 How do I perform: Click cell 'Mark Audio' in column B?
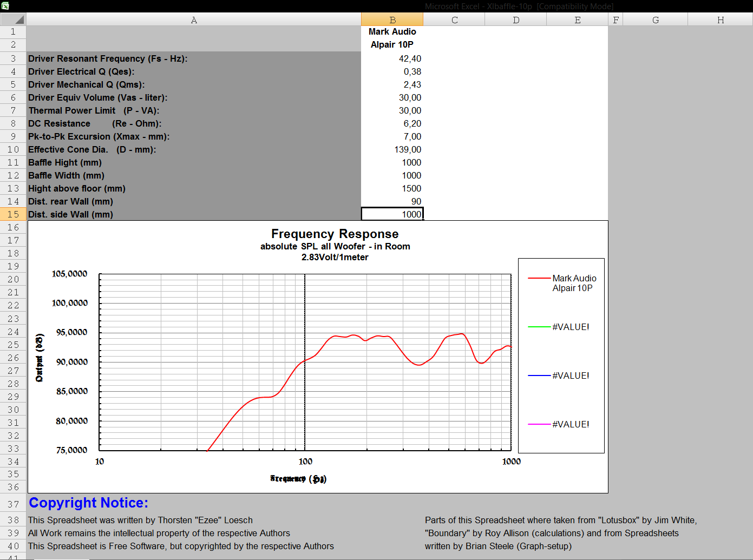(392, 32)
